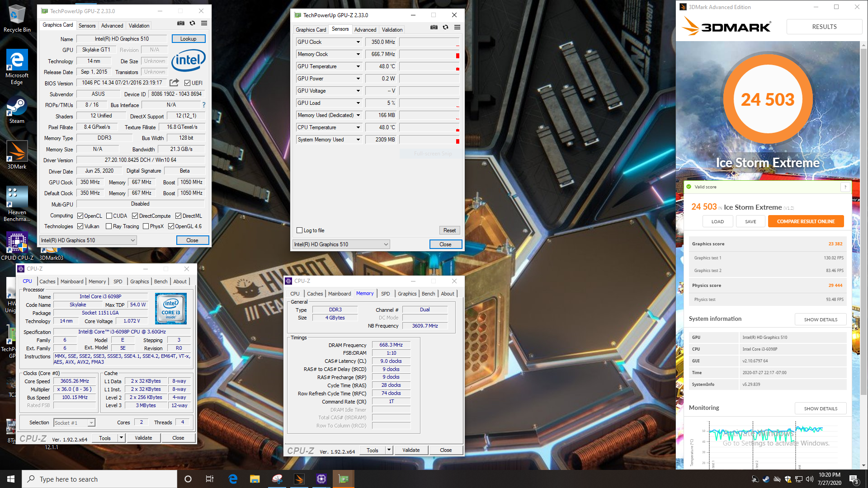
Task: Open Edge browser from taskbar
Action: (233, 479)
